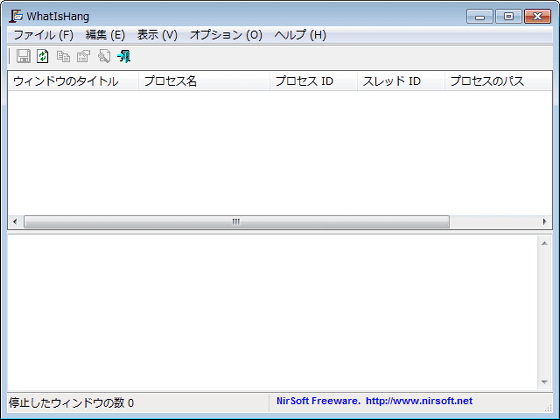Minimize the WhatIsHang window

[480, 16]
